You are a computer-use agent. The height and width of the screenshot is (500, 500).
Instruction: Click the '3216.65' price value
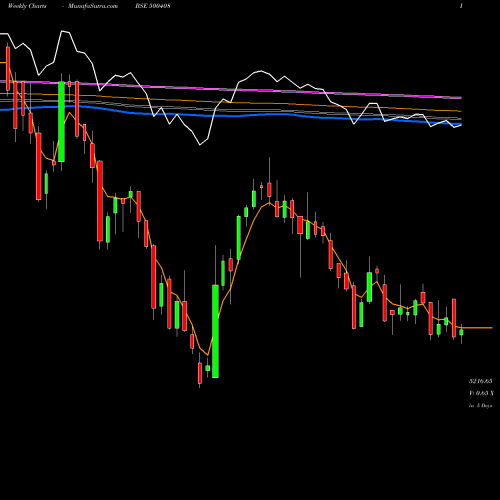480,381
